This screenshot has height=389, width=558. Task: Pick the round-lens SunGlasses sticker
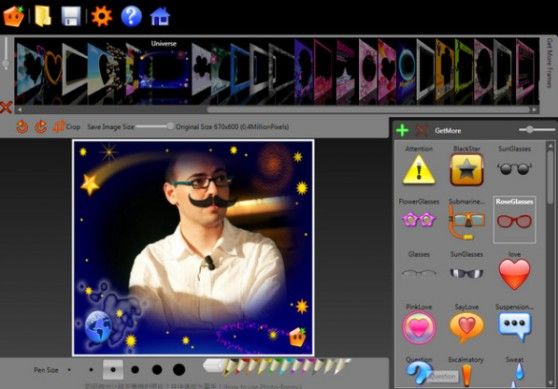[514, 168]
